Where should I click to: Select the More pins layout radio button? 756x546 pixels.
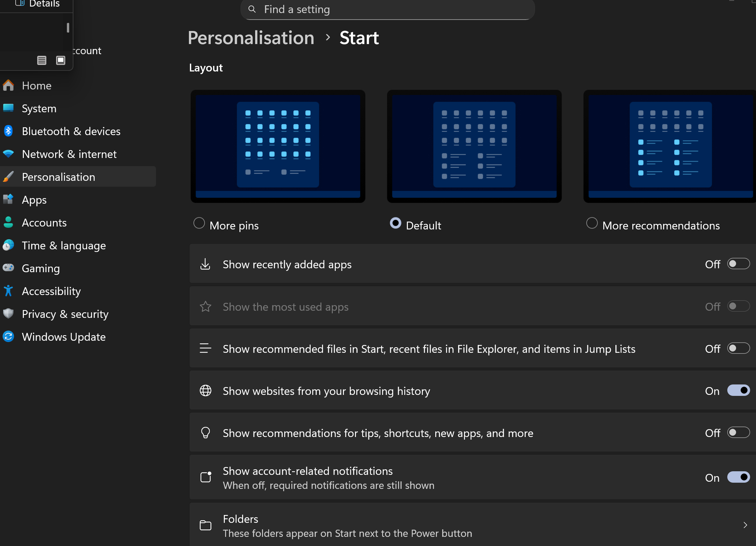tap(199, 223)
